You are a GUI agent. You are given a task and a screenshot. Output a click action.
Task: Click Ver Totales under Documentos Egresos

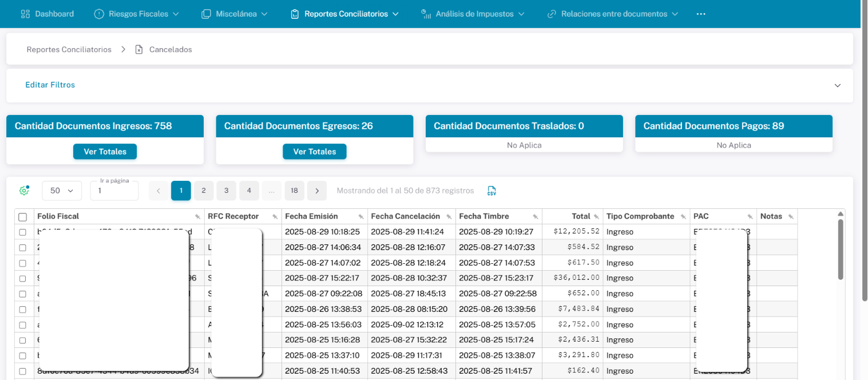click(314, 152)
